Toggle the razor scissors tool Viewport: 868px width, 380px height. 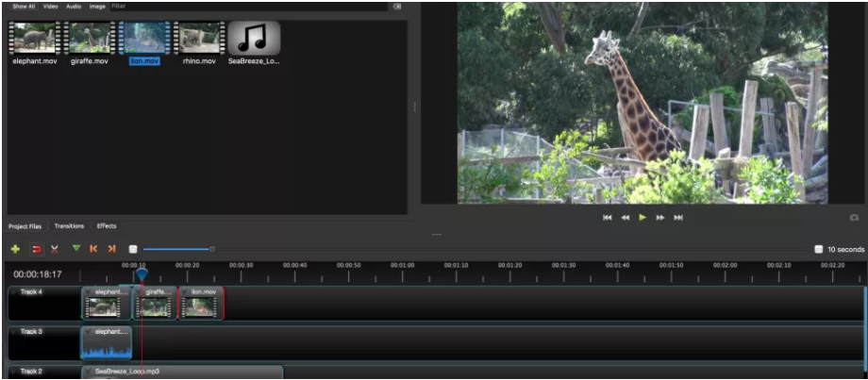pyautogui.click(x=55, y=250)
